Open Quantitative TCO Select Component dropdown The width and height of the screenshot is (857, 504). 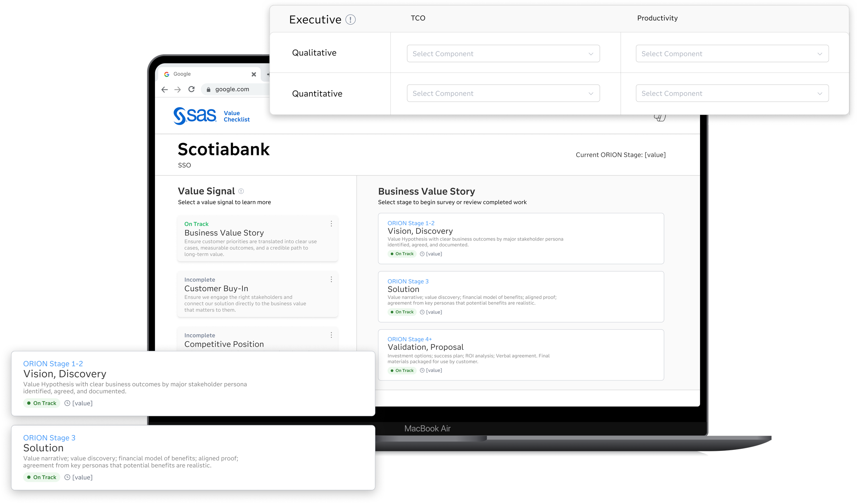[x=503, y=94]
